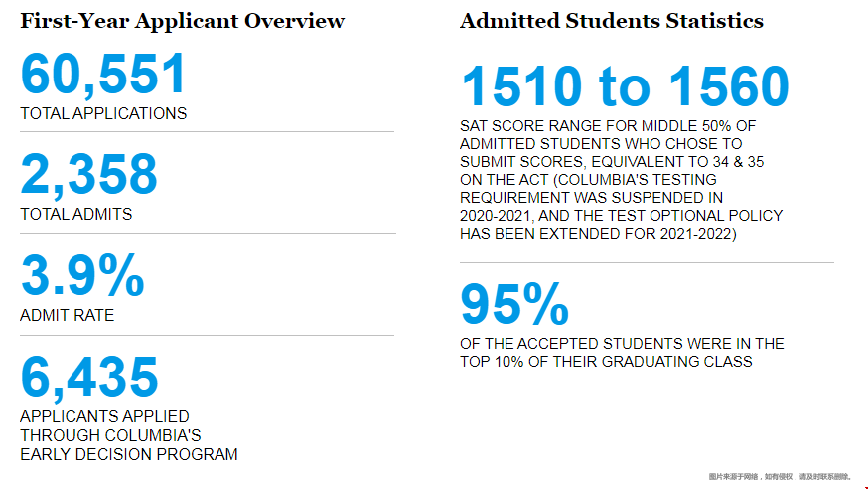Select the 95% statistic figure
The height and width of the screenshot is (489, 868).
(x=513, y=304)
